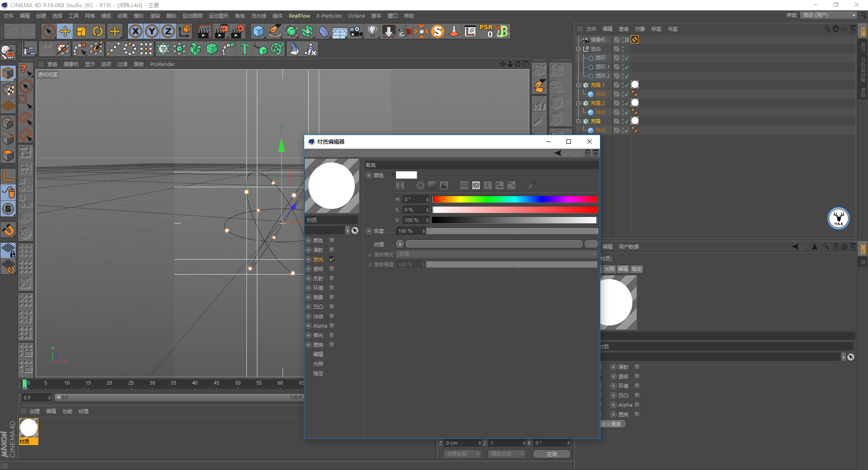This screenshot has width=868, height=470.
Task: Click the light bulb object icon
Action: (373, 31)
